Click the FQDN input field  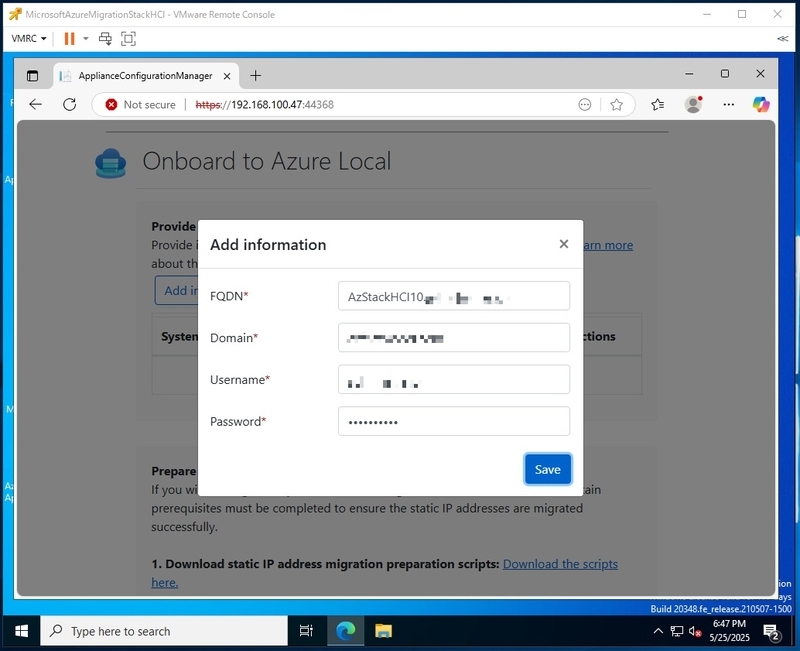click(x=454, y=296)
